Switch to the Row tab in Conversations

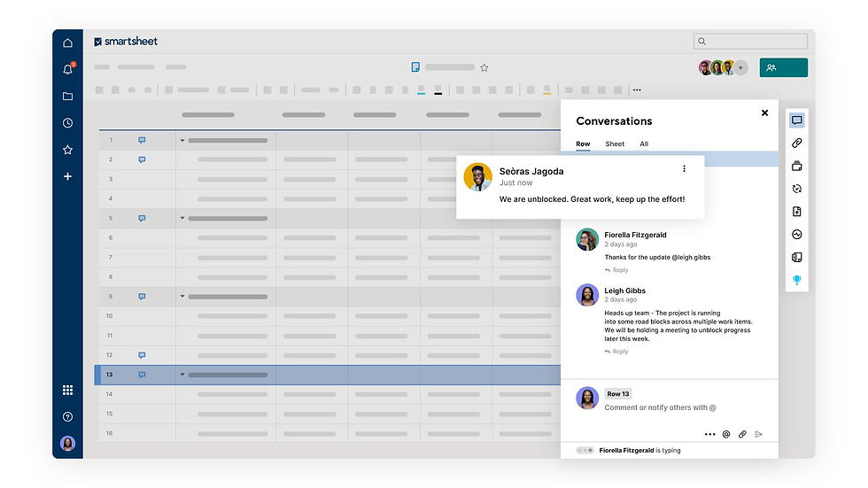583,143
